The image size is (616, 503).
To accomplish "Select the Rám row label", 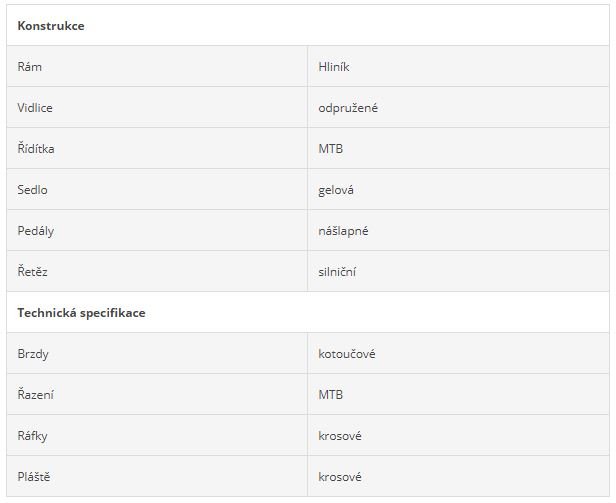I will 29,67.
